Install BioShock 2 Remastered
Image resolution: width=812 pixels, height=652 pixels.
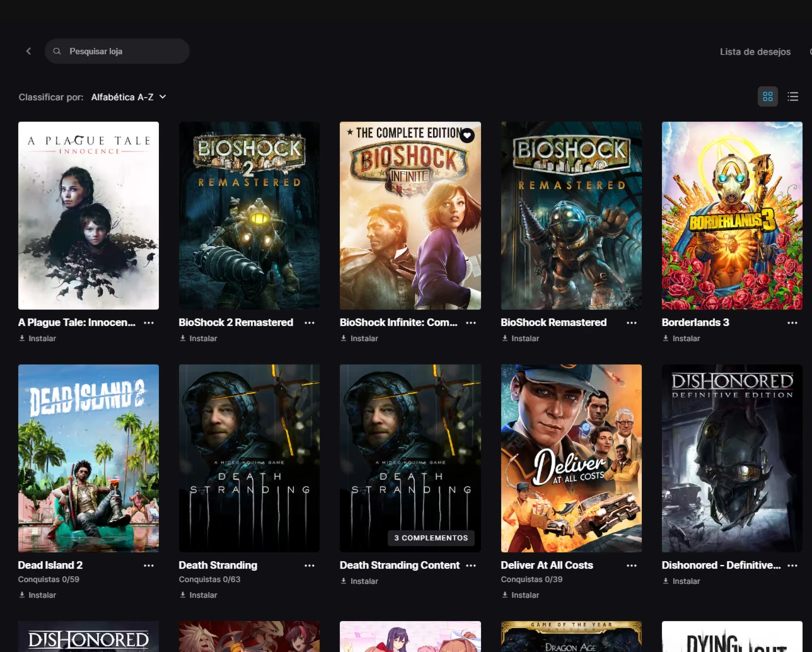coord(198,339)
